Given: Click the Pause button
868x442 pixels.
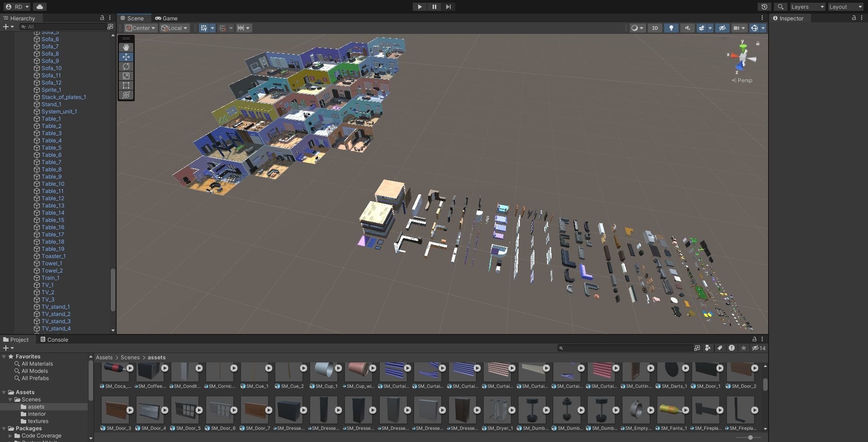Looking at the screenshot, I should tap(434, 7).
